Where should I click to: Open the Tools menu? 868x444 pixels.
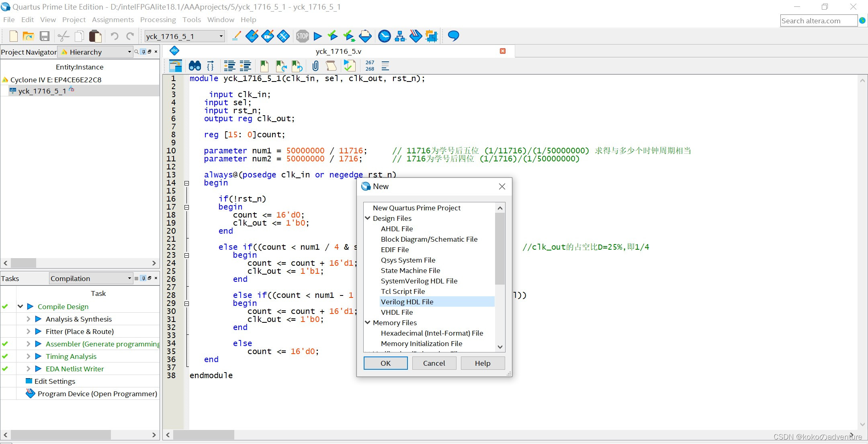(x=191, y=20)
